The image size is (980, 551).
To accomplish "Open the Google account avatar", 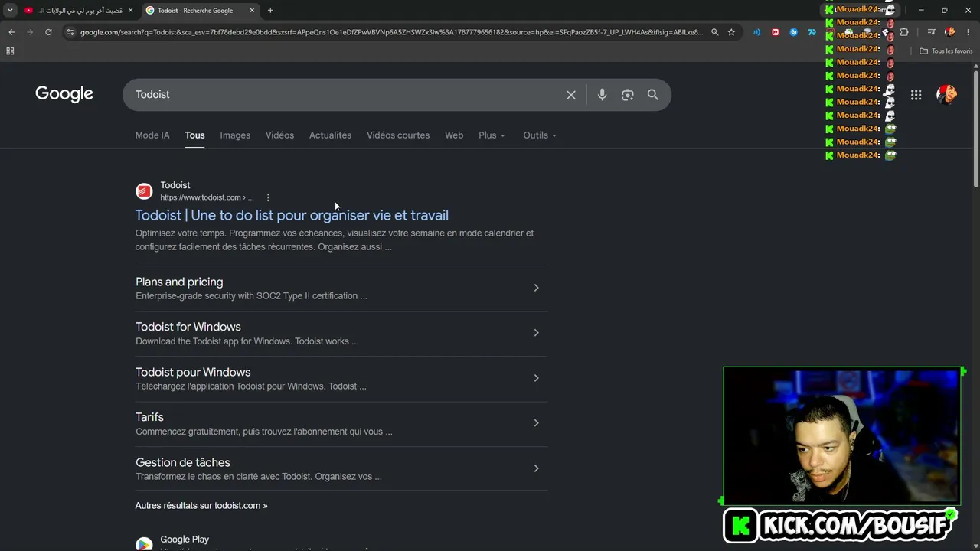I will coord(947,95).
